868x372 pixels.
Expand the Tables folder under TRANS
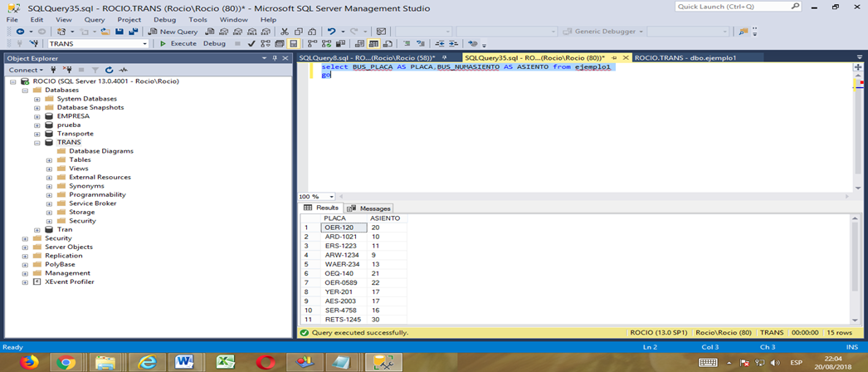[49, 160]
